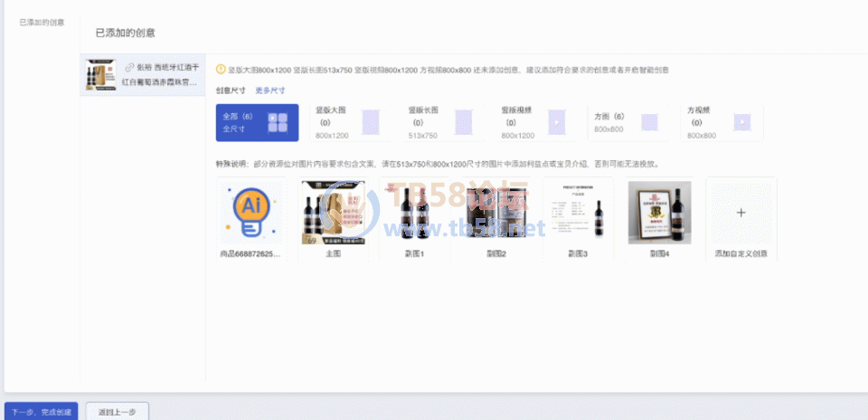Click 返回上一步 button
Screen dimensions: 868x420
click(x=117, y=412)
